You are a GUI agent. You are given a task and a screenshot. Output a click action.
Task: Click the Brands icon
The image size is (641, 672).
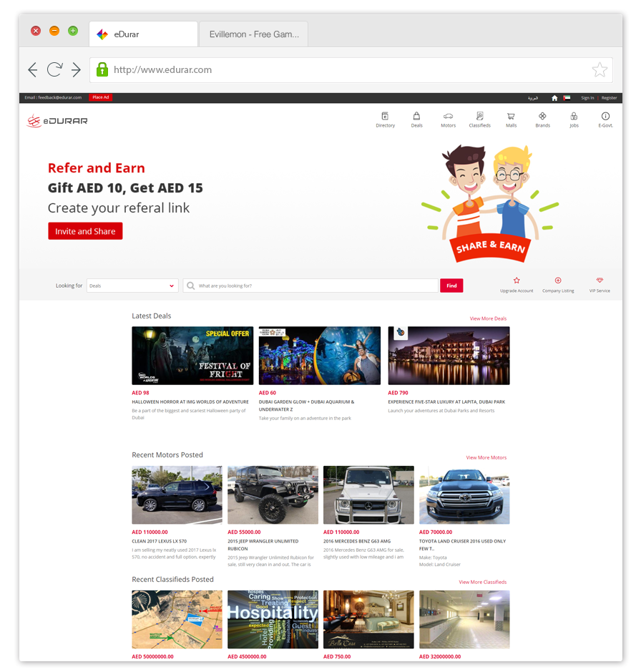(x=543, y=117)
